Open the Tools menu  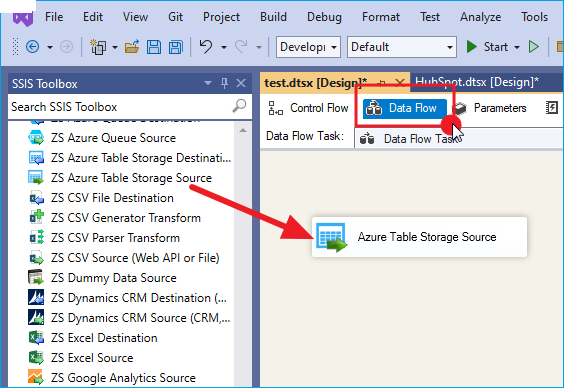click(x=535, y=17)
